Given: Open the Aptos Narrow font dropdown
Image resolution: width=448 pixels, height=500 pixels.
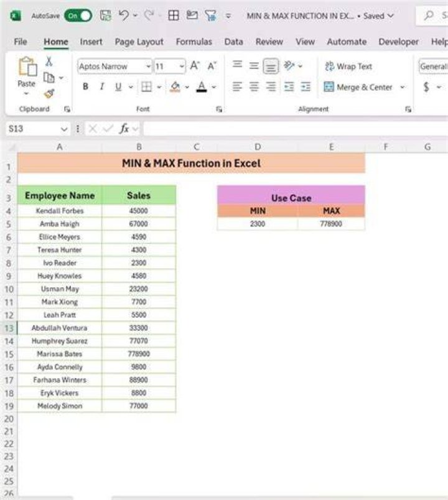Looking at the screenshot, I should point(148,67).
